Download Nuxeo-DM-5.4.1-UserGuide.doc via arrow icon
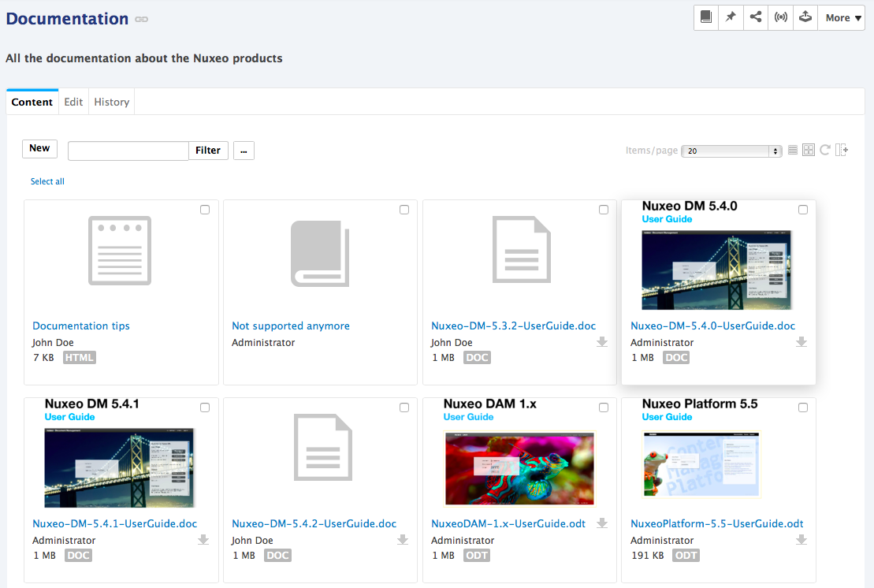Image resolution: width=874 pixels, height=588 pixels. click(x=203, y=539)
